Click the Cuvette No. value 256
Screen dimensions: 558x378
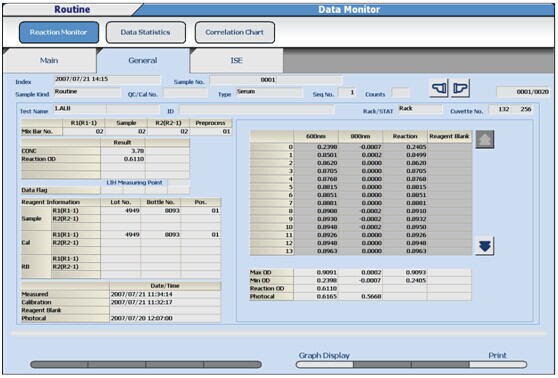coord(522,109)
